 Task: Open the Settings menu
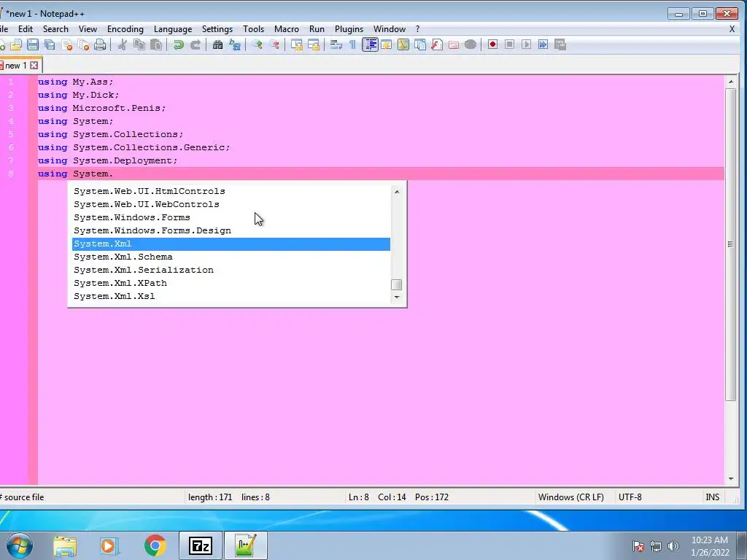pos(217,29)
